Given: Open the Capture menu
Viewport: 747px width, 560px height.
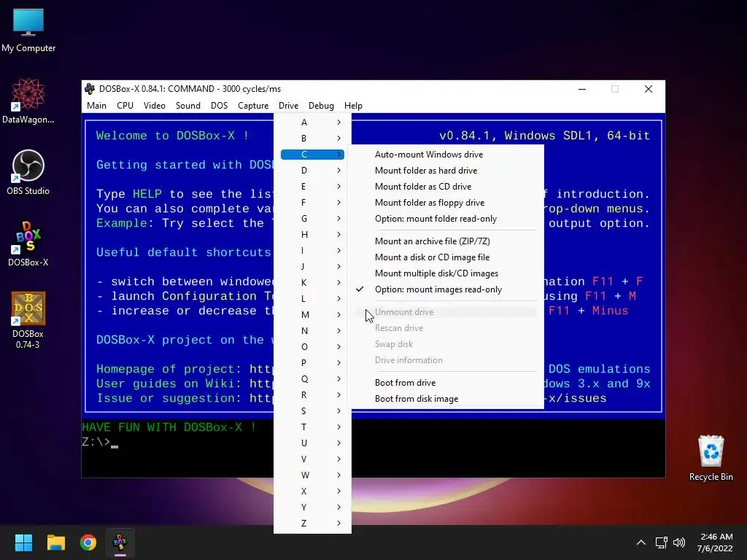Looking at the screenshot, I should [x=253, y=106].
